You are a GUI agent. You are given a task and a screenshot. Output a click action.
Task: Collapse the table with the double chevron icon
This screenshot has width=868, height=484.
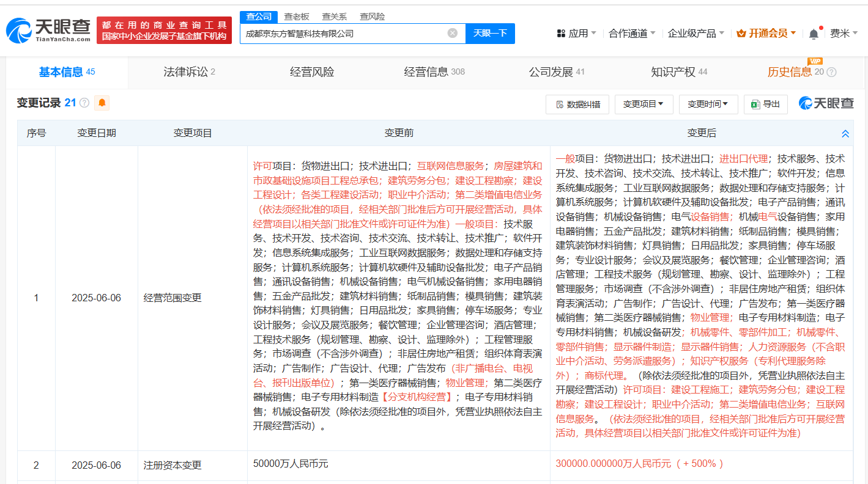click(845, 133)
